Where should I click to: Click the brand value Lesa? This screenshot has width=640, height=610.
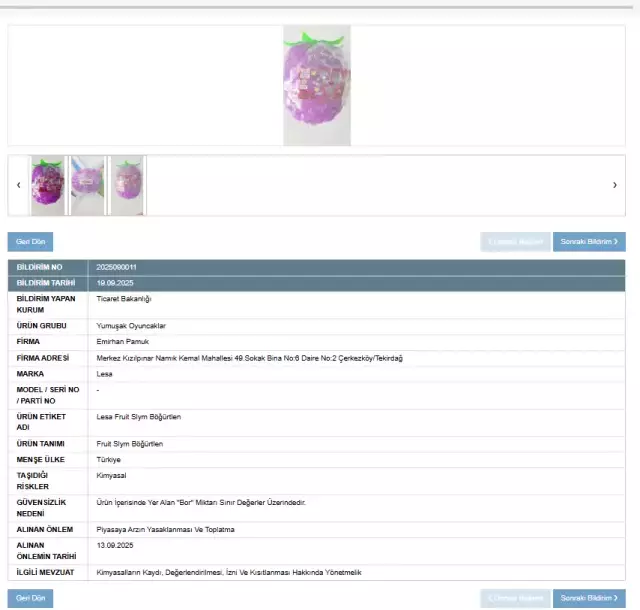[x=105, y=373]
